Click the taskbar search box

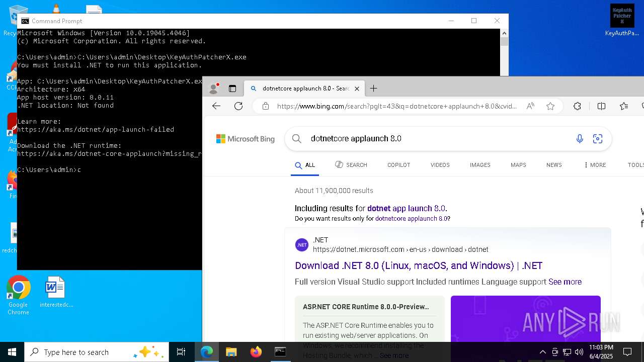point(97,352)
